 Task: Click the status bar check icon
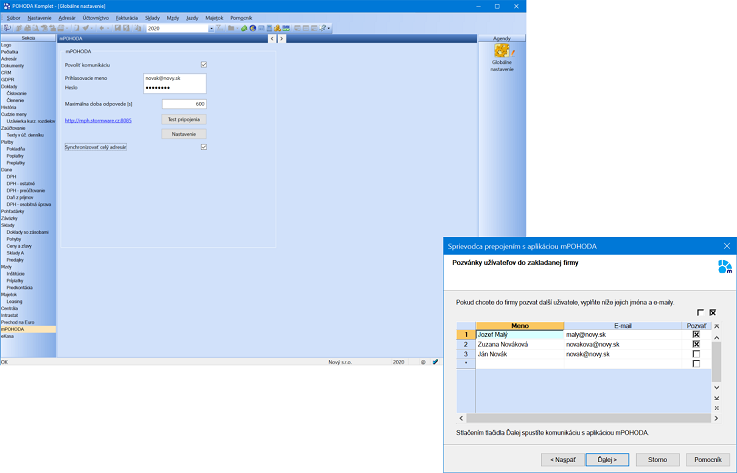coord(435,362)
